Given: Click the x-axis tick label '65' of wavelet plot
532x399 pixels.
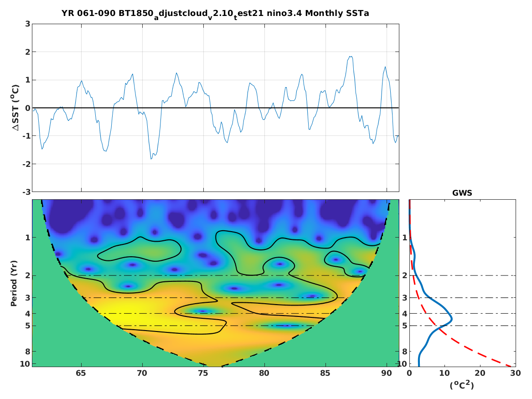Looking at the screenshot, I should pos(81,373).
